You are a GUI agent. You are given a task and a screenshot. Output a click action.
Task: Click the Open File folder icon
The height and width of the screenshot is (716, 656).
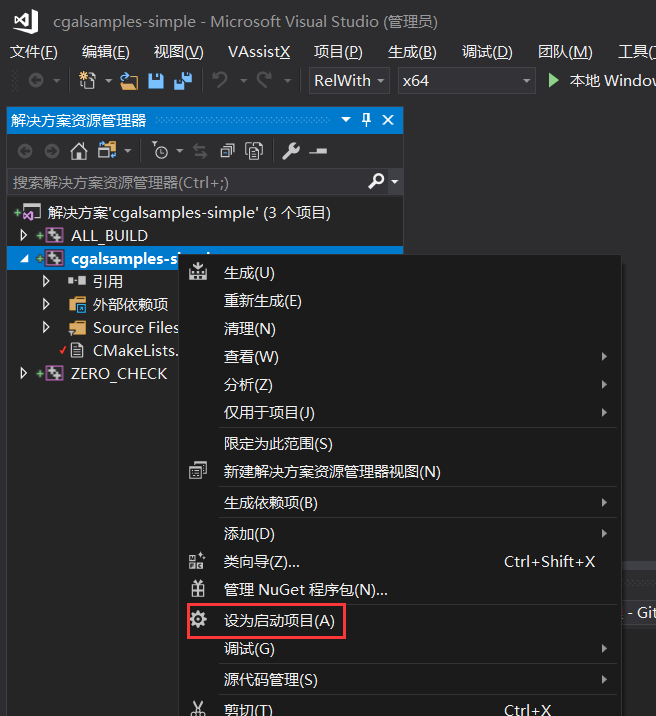[129, 81]
